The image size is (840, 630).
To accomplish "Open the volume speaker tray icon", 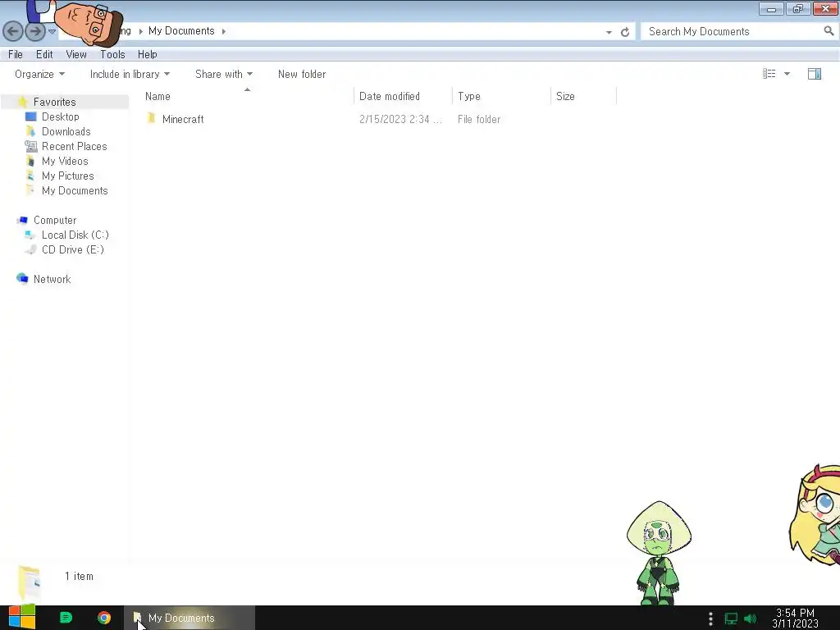I will (x=750, y=619).
